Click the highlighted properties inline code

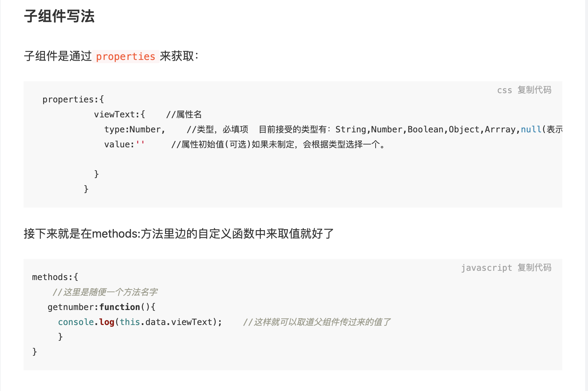pos(125,56)
